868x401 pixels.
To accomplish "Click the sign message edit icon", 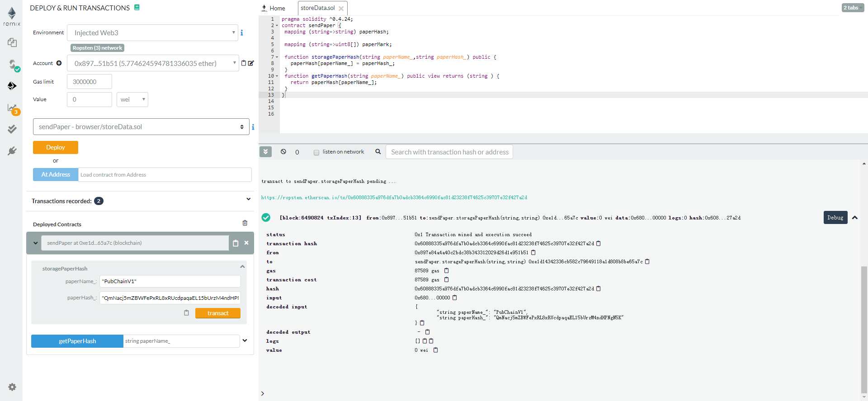I will [251, 63].
